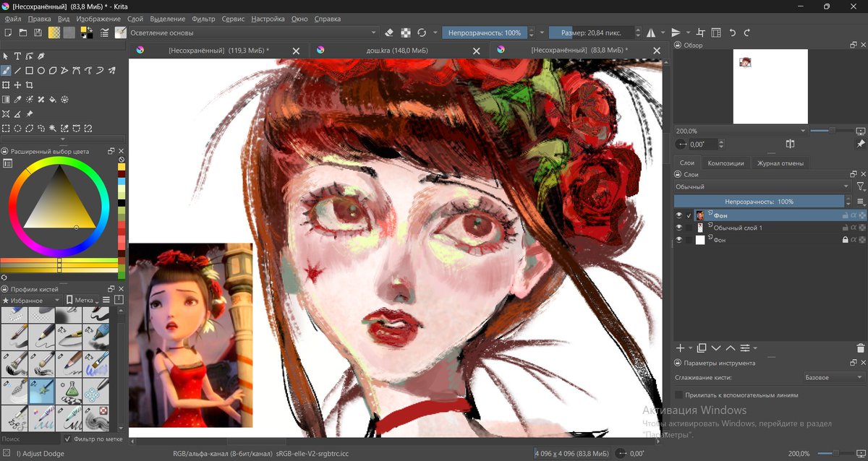Create a new document from toolbar

[8, 33]
